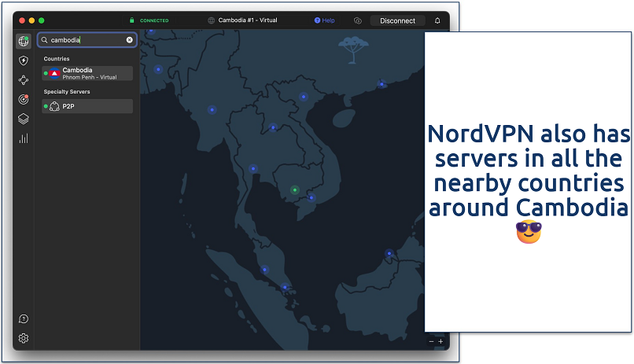The height and width of the screenshot is (364, 634).
Task: Click the Vietnam Ho Chi Minh server dot
Action: (x=311, y=197)
